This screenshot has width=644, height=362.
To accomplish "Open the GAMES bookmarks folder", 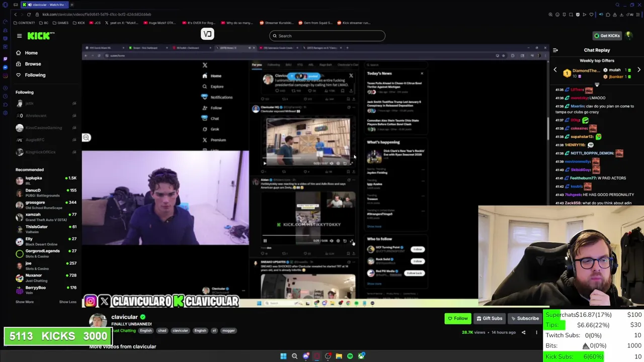I will click(61, 23).
